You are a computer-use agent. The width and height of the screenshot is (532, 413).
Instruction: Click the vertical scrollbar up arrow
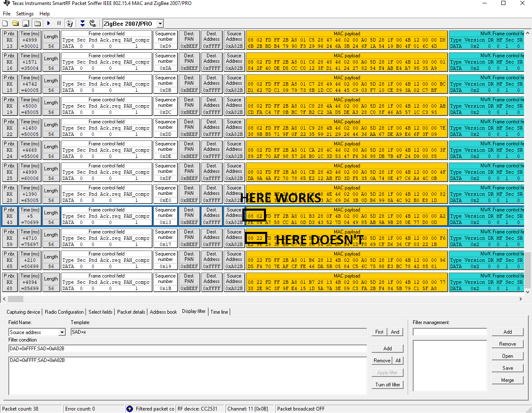click(528, 32)
